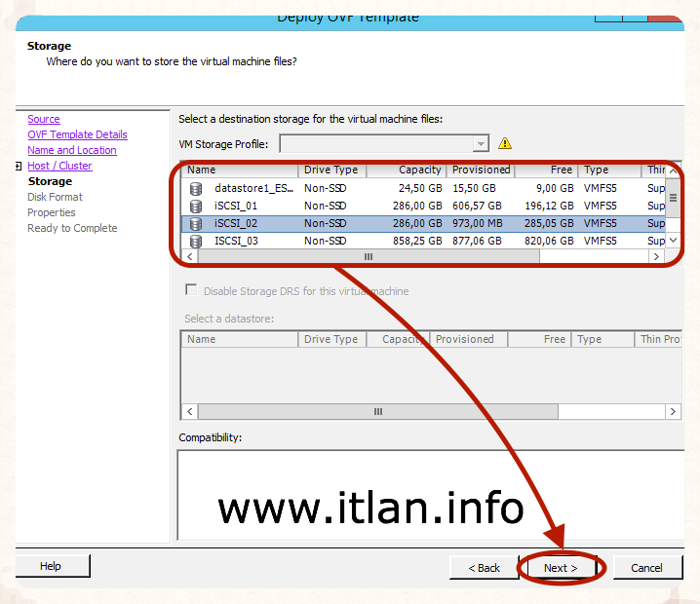The height and width of the screenshot is (604, 700).
Task: Click the iSCSI_02 datastore icon
Action: point(196,224)
